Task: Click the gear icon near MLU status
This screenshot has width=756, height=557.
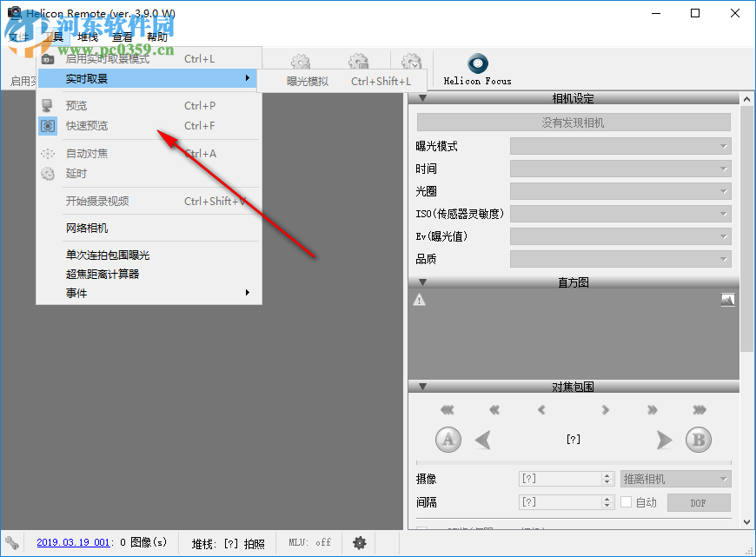Action: click(360, 542)
